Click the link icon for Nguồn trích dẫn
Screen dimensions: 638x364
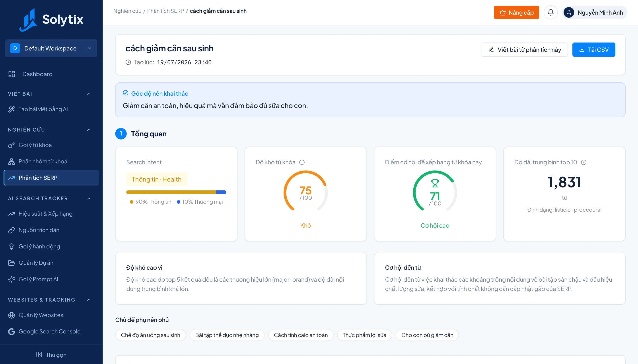click(x=12, y=230)
